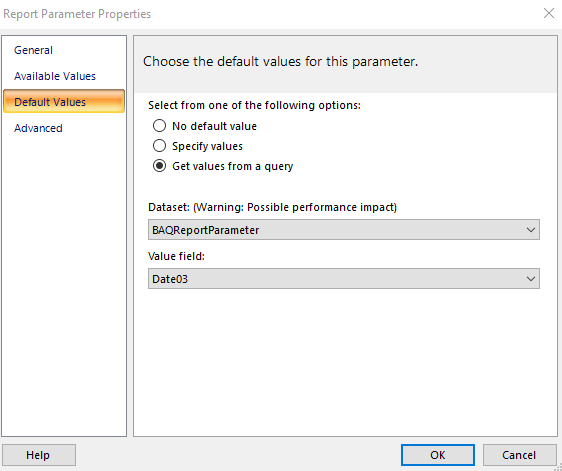Switch to Available Values page

[55, 76]
